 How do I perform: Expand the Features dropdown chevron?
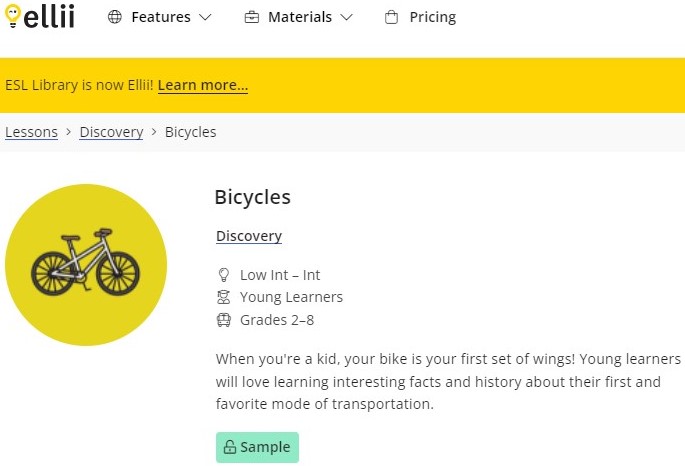205,18
